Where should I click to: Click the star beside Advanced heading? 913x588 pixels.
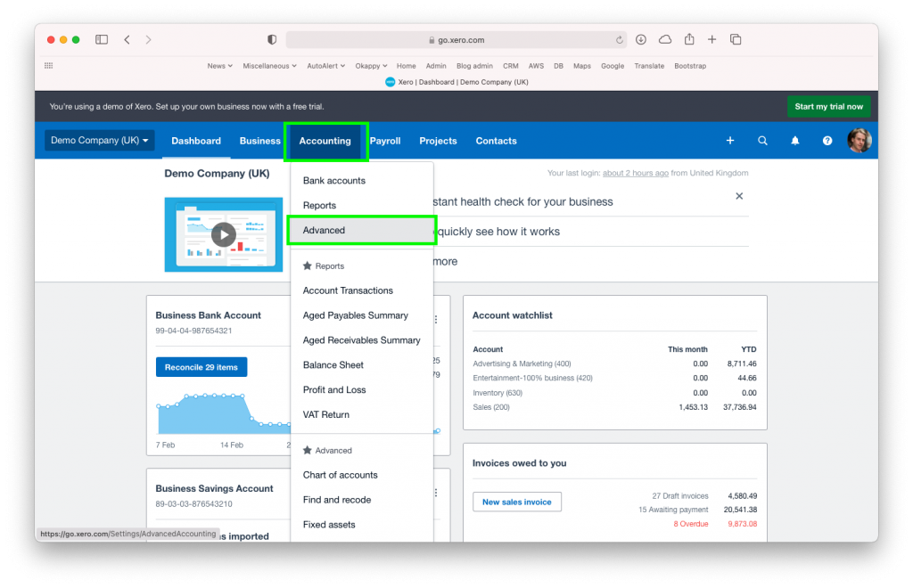(308, 450)
